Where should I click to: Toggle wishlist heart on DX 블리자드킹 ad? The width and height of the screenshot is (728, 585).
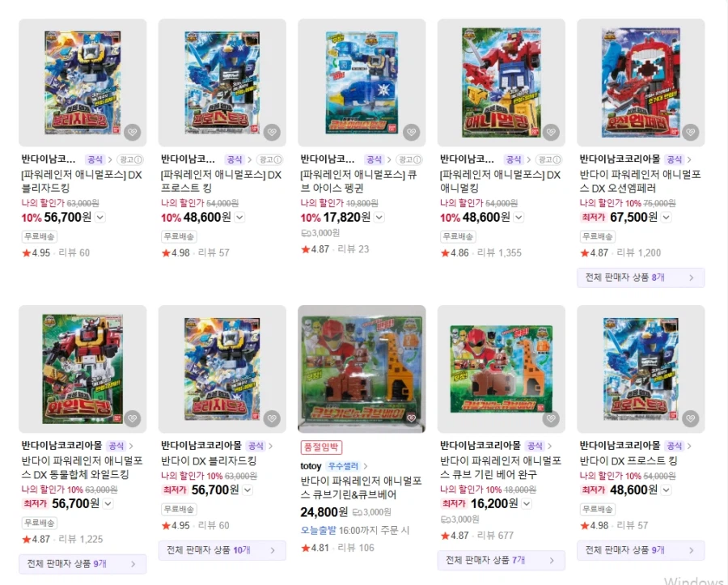point(133,133)
